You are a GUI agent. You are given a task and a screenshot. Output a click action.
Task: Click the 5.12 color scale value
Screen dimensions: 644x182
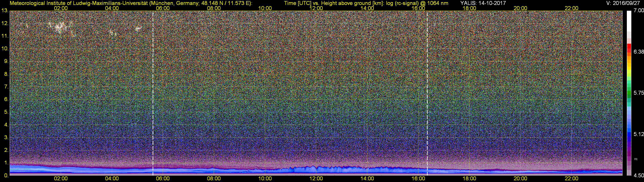(638, 134)
